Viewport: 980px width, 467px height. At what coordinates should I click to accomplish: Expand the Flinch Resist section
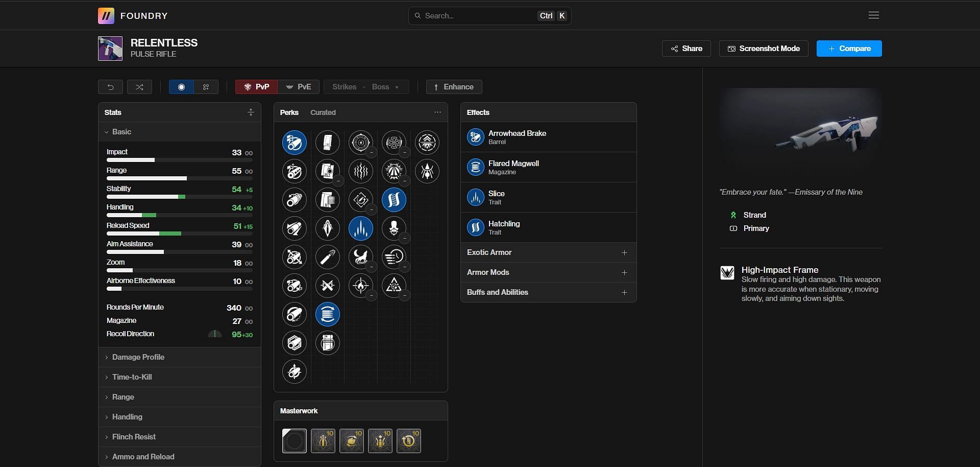[179, 437]
